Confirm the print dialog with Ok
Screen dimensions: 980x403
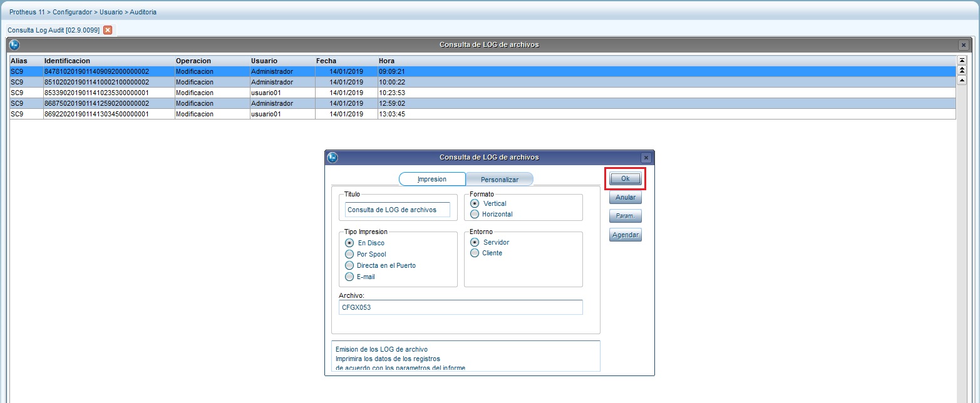(x=625, y=178)
